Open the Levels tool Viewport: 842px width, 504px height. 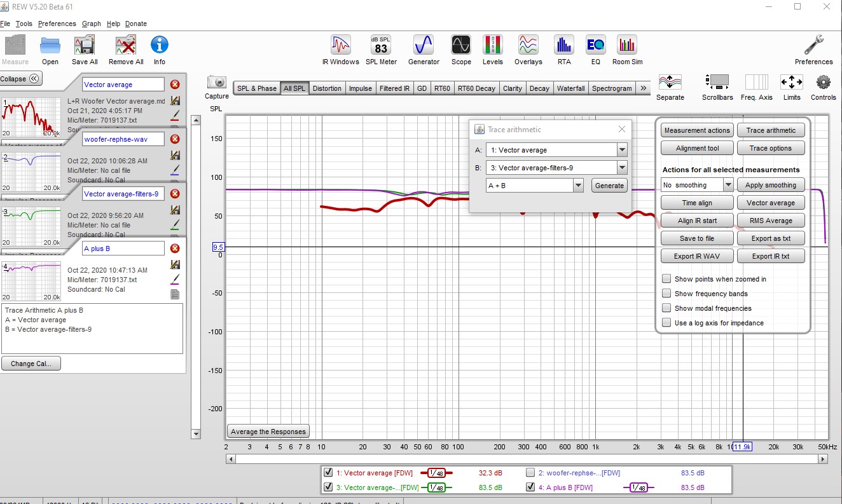(493, 45)
